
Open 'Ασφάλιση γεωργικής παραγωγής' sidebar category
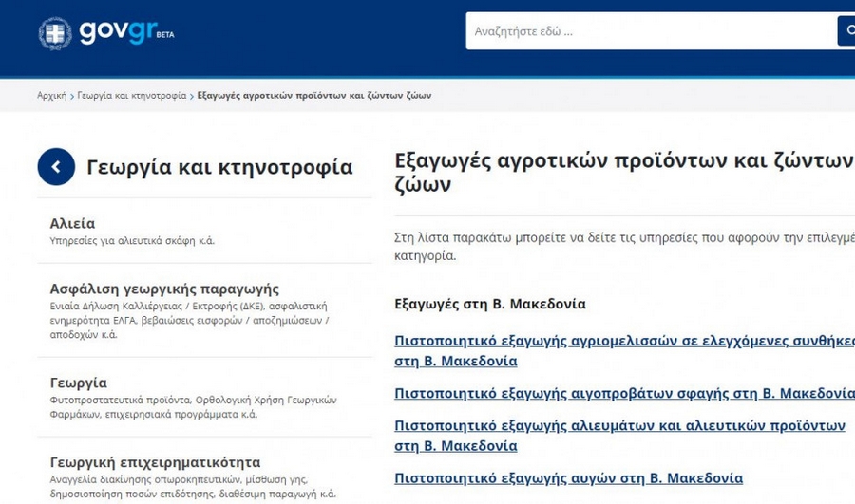pos(164,289)
